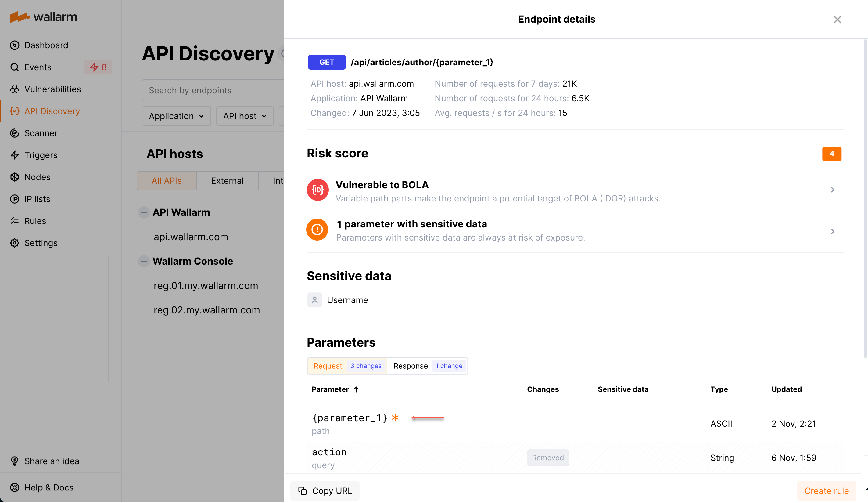The width and height of the screenshot is (868, 503).
Task: Click the Sensitive data column header
Action: [x=623, y=389]
